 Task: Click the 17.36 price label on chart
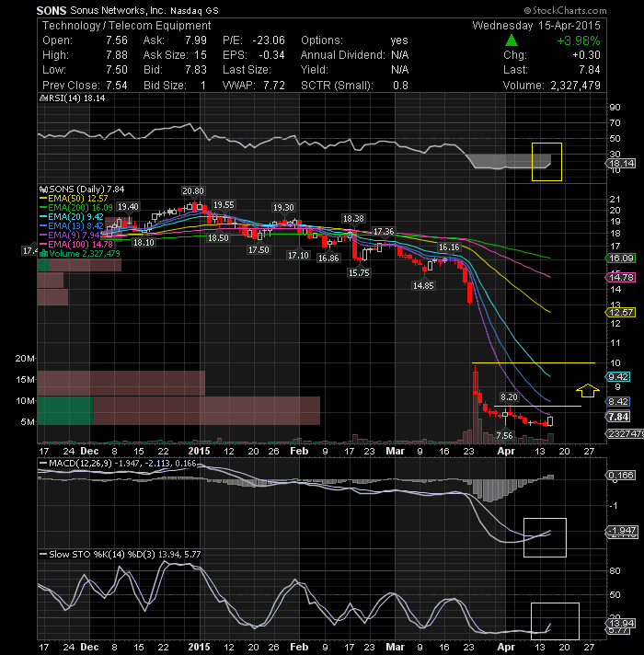tap(384, 232)
